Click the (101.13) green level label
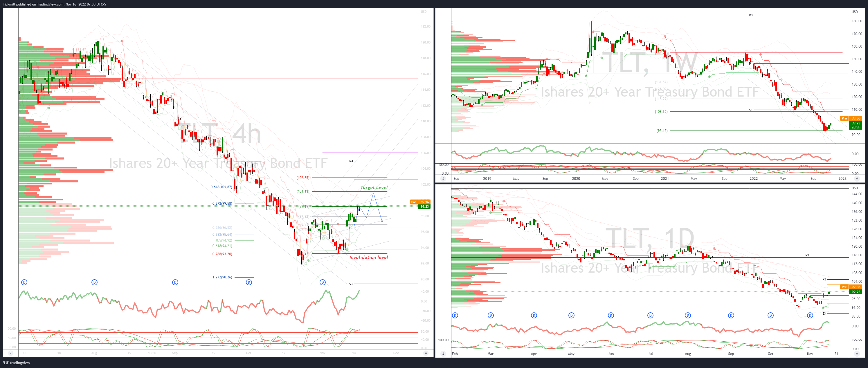 [x=303, y=191]
